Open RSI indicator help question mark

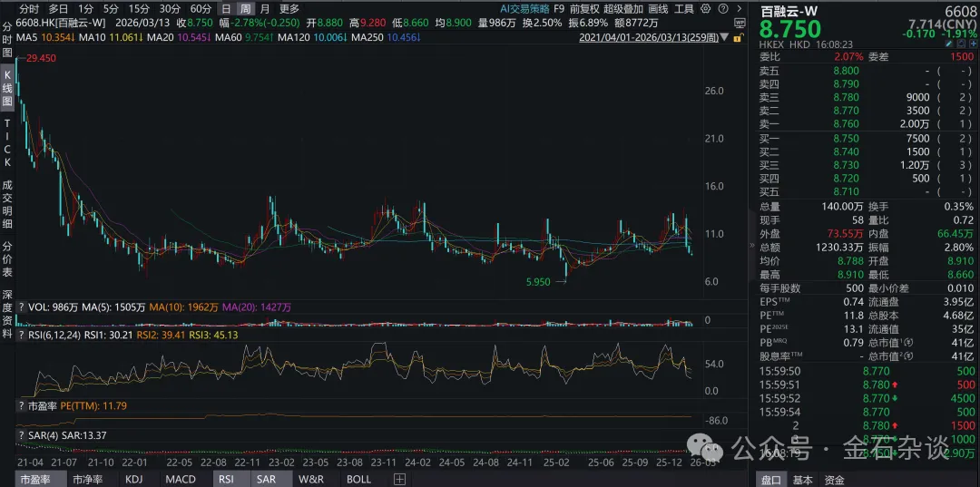22,336
